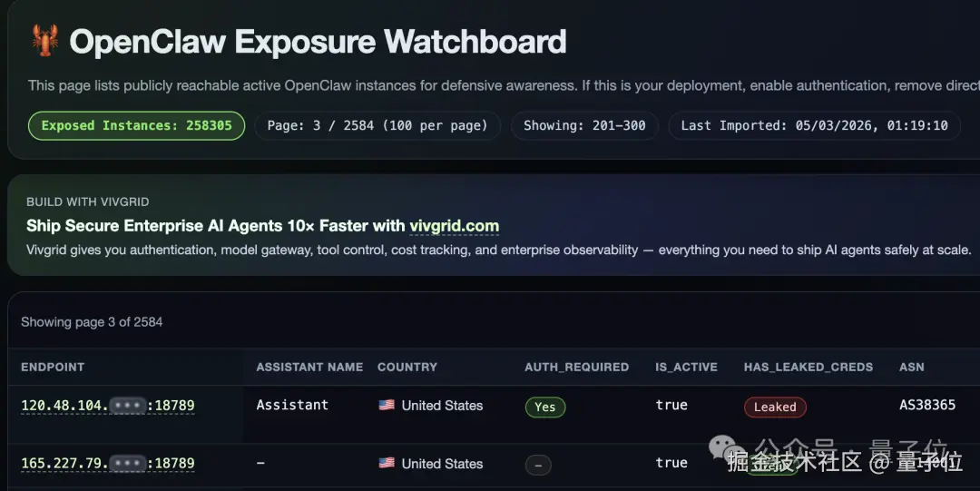Click the Showing: 201–300 pill
Screen dimensions: 980x491
[x=584, y=125]
